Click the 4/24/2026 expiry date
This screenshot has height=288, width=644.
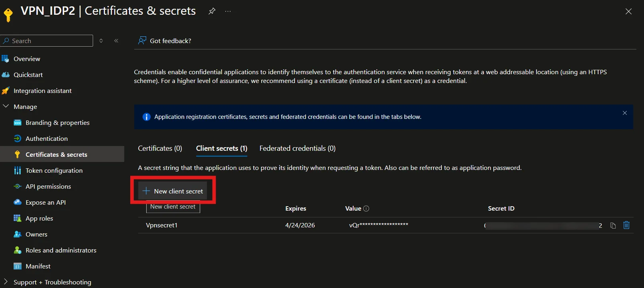[300, 225]
